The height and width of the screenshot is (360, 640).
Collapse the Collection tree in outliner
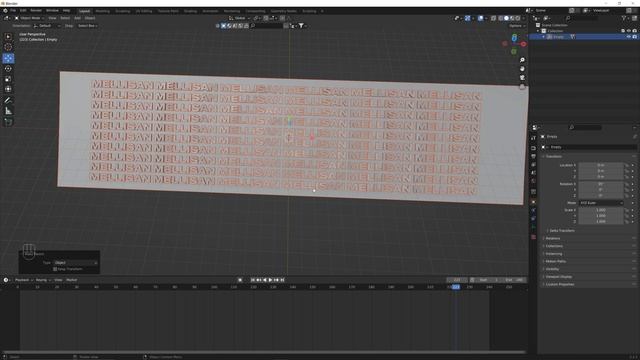tap(538, 31)
